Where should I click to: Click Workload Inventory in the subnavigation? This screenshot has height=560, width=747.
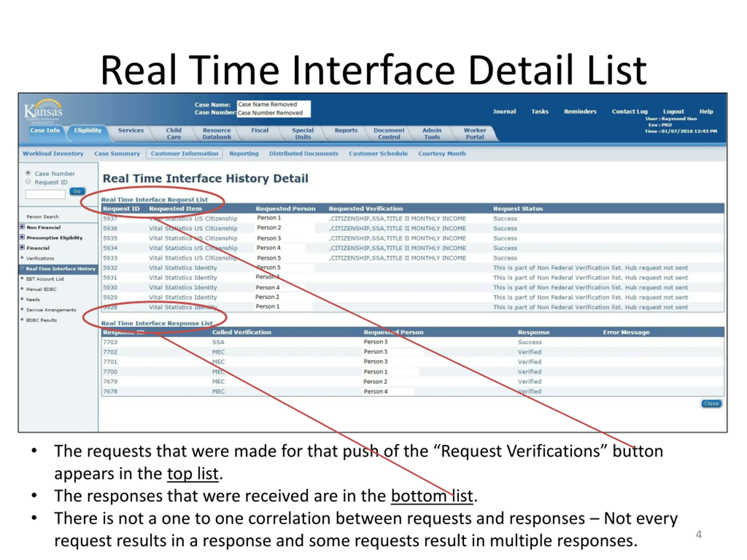pyautogui.click(x=53, y=154)
